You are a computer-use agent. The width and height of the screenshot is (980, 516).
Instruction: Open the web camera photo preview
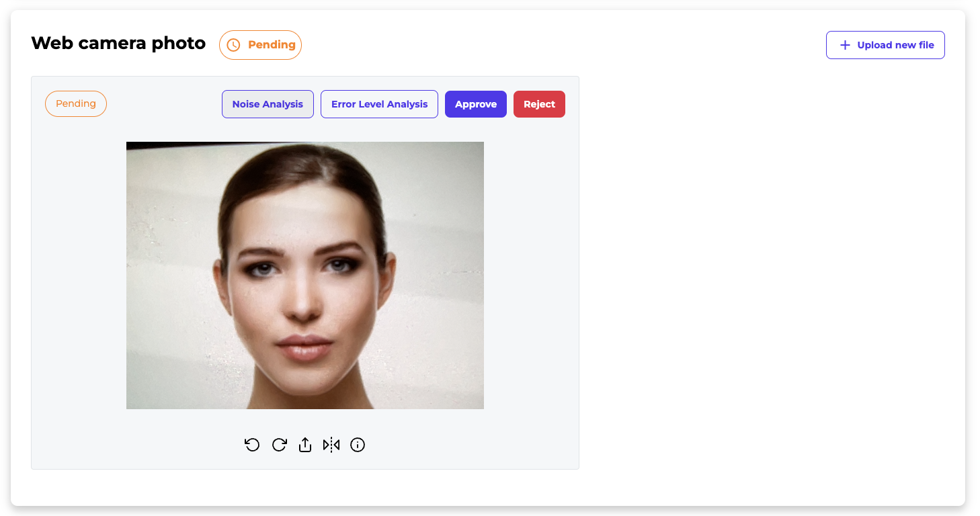pos(305,275)
